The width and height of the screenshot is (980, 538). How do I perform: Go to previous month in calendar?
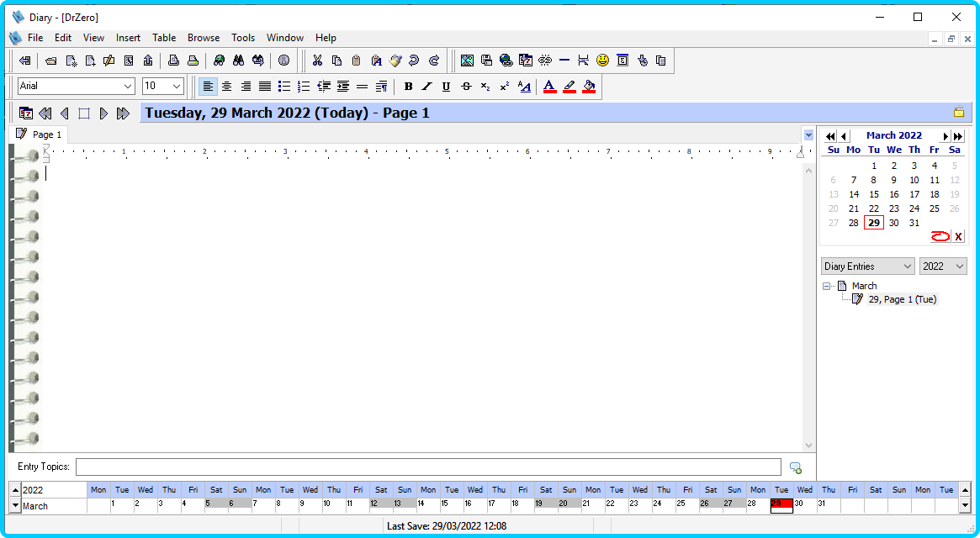(844, 135)
